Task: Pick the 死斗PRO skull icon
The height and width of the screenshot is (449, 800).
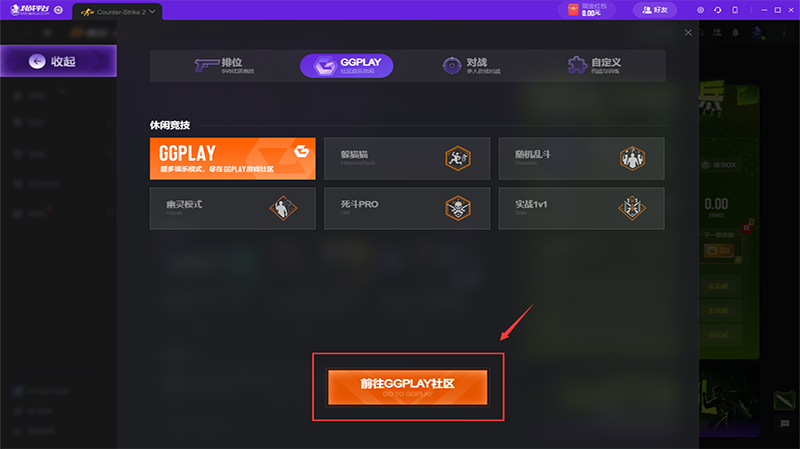Action: tap(458, 208)
